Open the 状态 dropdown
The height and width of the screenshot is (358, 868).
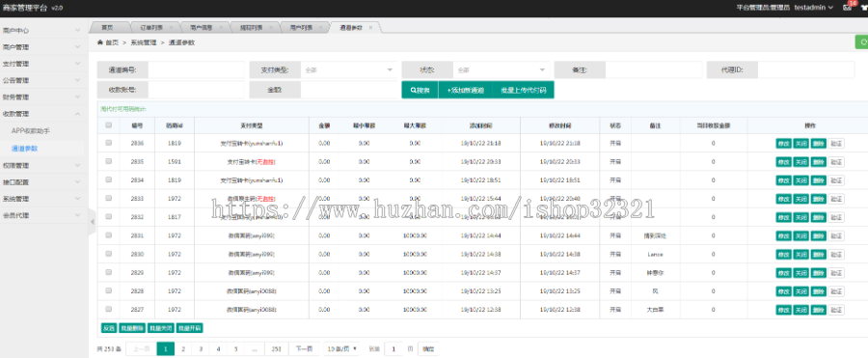coord(501,69)
